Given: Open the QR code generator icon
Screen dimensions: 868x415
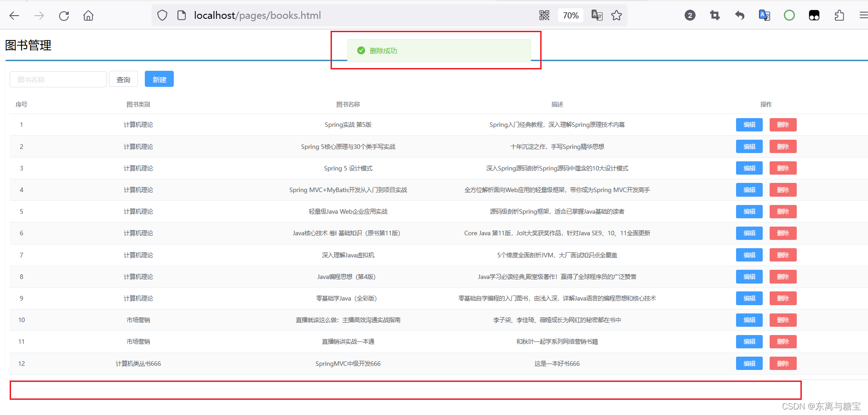Looking at the screenshot, I should (544, 16).
